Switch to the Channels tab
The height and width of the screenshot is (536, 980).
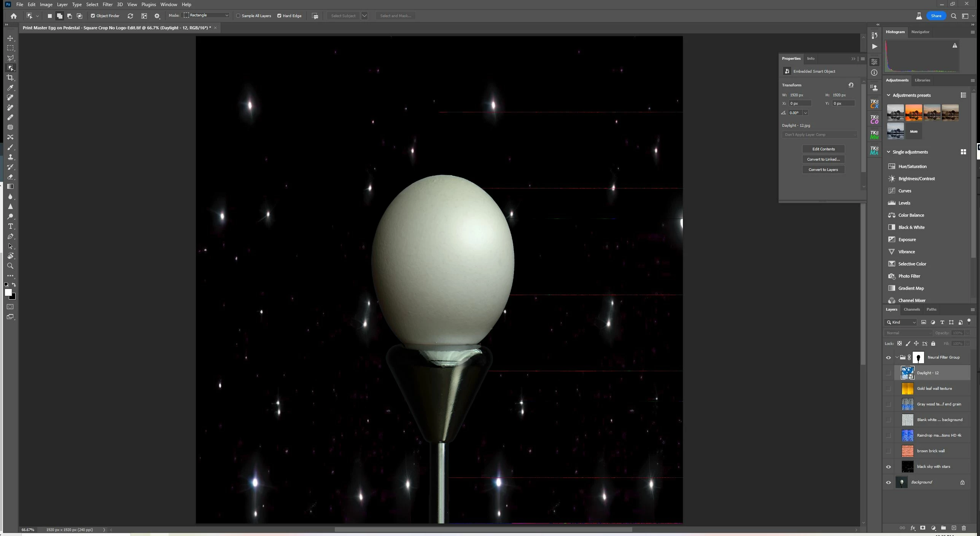[912, 309]
